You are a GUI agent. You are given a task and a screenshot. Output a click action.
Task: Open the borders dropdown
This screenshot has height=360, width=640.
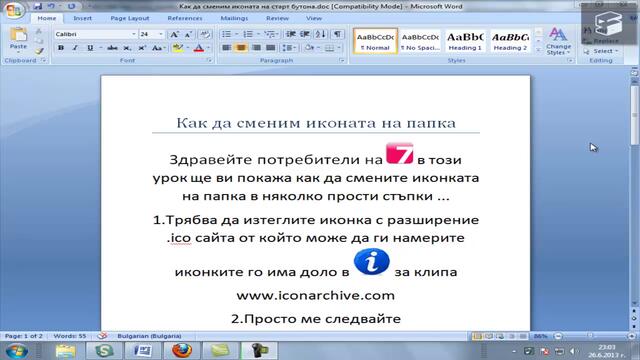(x=339, y=48)
